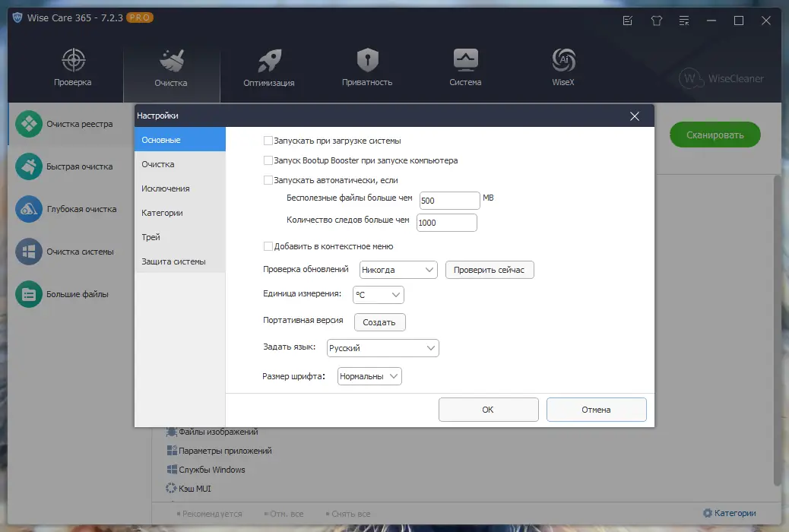Change the temperature unit dropdown
The height and width of the screenshot is (532, 789).
pyautogui.click(x=378, y=295)
